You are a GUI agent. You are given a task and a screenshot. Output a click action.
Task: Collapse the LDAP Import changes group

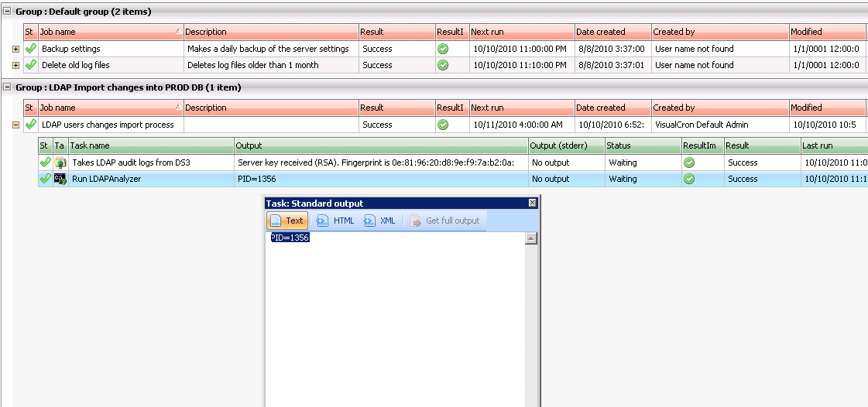point(7,87)
